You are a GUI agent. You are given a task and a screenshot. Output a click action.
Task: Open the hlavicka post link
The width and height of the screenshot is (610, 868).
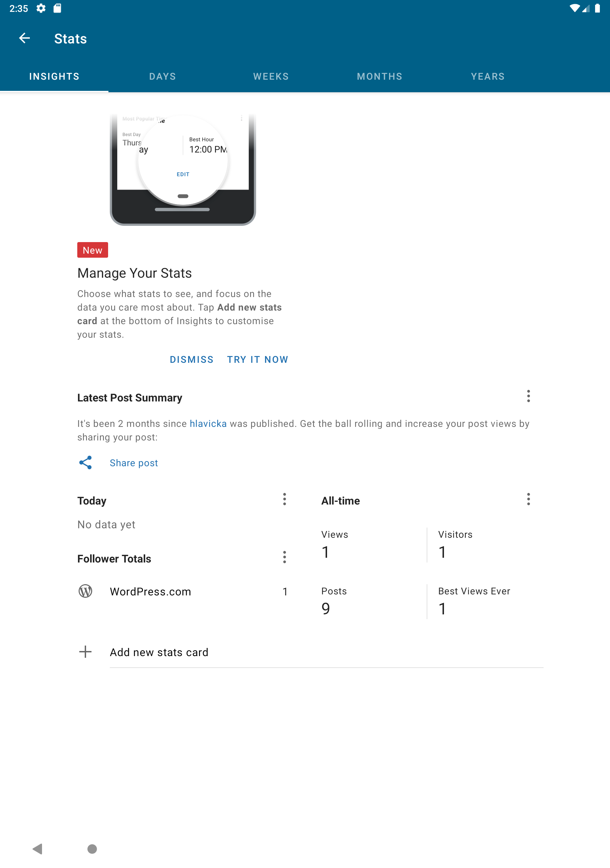(x=208, y=424)
